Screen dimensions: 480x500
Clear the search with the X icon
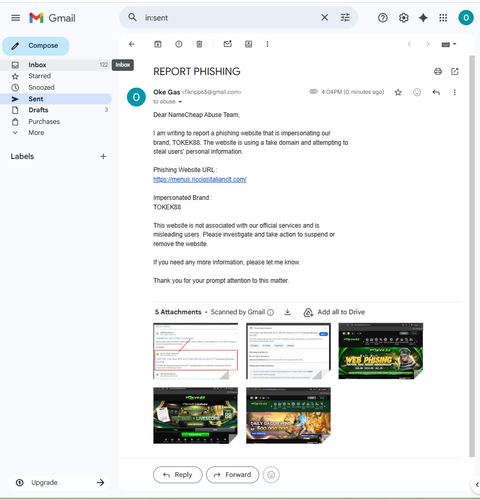324,17
